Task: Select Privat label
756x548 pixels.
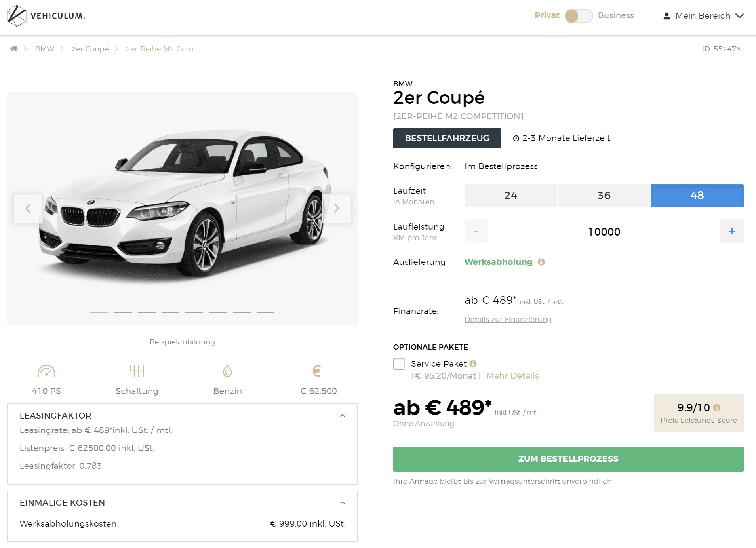Action: click(x=547, y=15)
